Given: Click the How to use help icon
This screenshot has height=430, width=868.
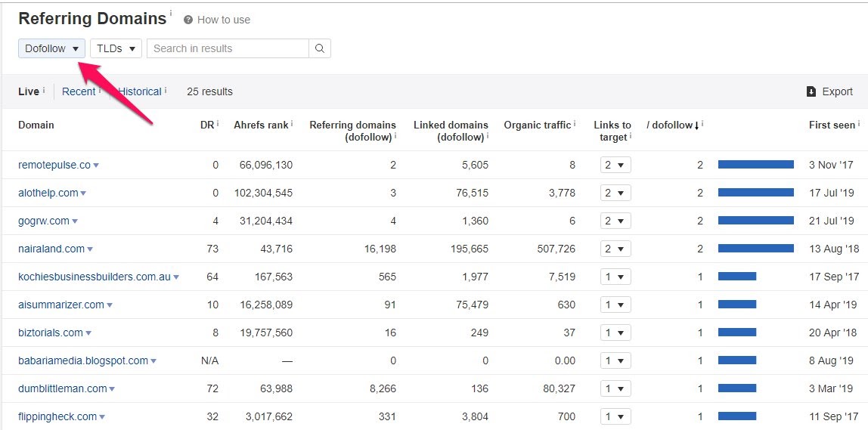Looking at the screenshot, I should tap(188, 20).
